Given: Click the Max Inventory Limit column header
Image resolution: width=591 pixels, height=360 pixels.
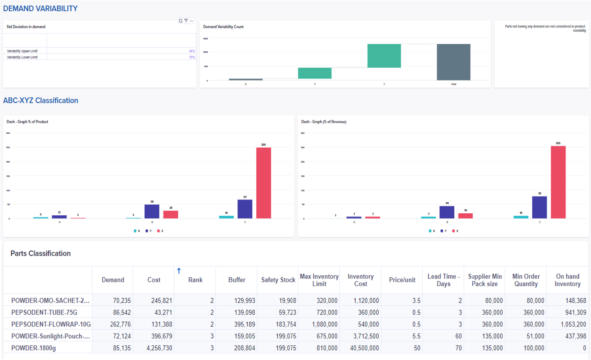Looking at the screenshot, I should point(319,280).
